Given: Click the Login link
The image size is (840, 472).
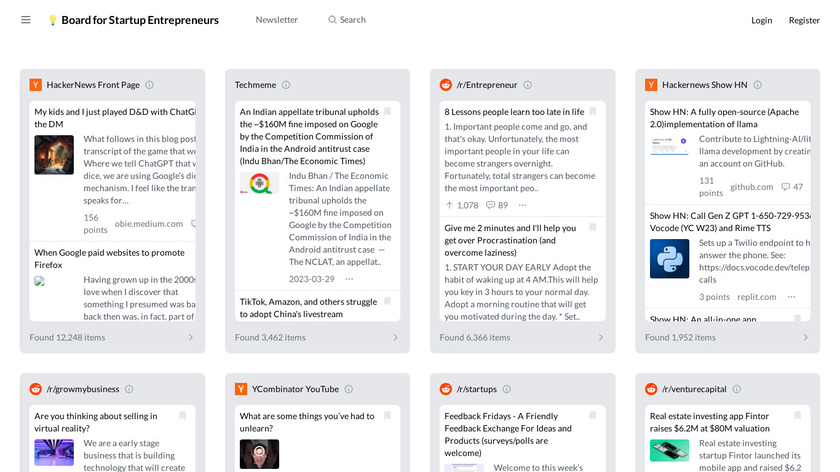Looking at the screenshot, I should coord(762,20).
